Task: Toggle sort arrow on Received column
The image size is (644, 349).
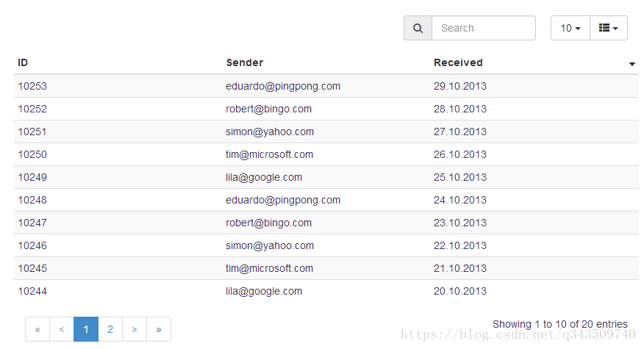Action: click(632, 64)
